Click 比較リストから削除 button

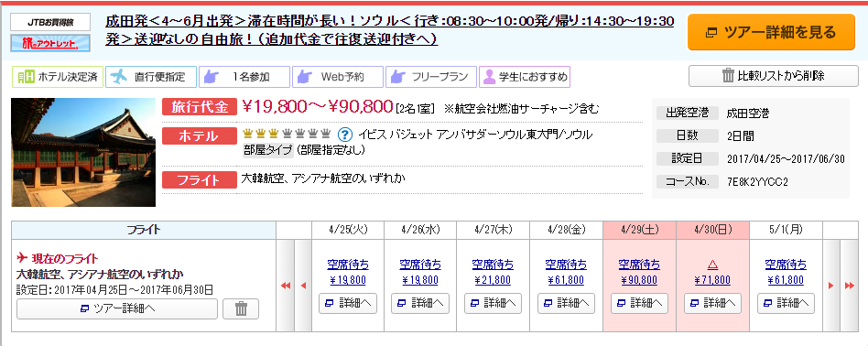774,76
